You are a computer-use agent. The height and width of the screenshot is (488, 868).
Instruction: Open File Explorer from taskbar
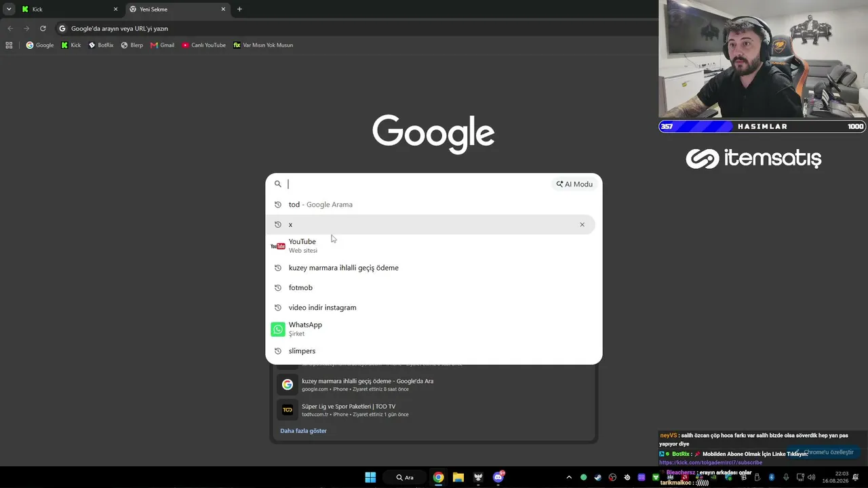pos(458,477)
